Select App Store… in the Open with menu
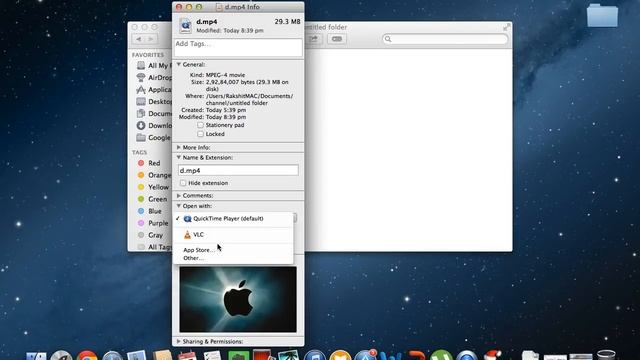640x360 pixels. click(x=233, y=250)
